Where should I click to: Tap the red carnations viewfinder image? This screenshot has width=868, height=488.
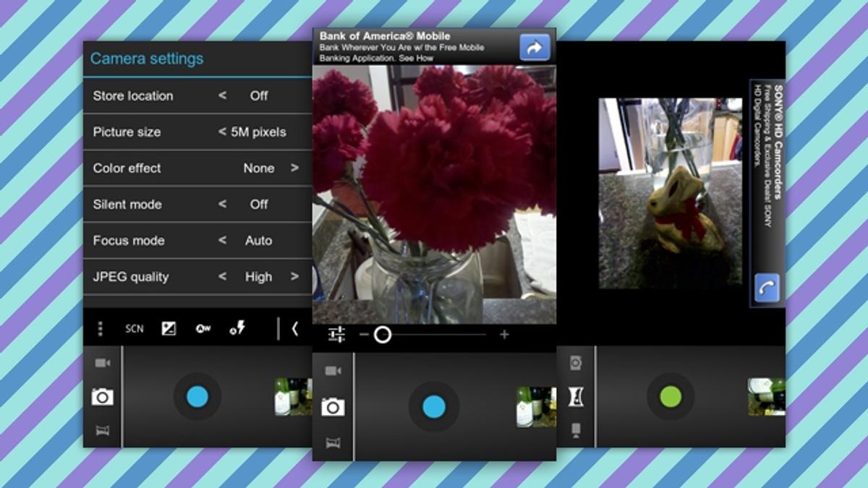(434, 194)
